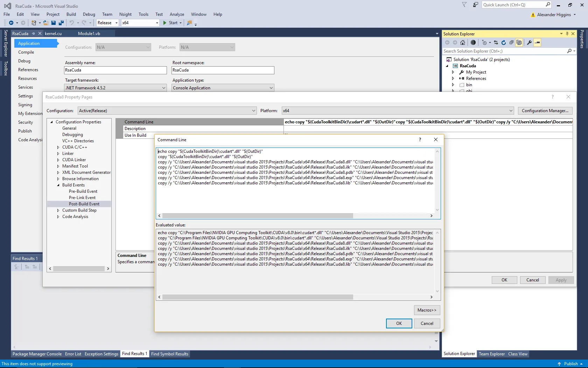
Task: Click the Macros>> button
Action: click(427, 310)
